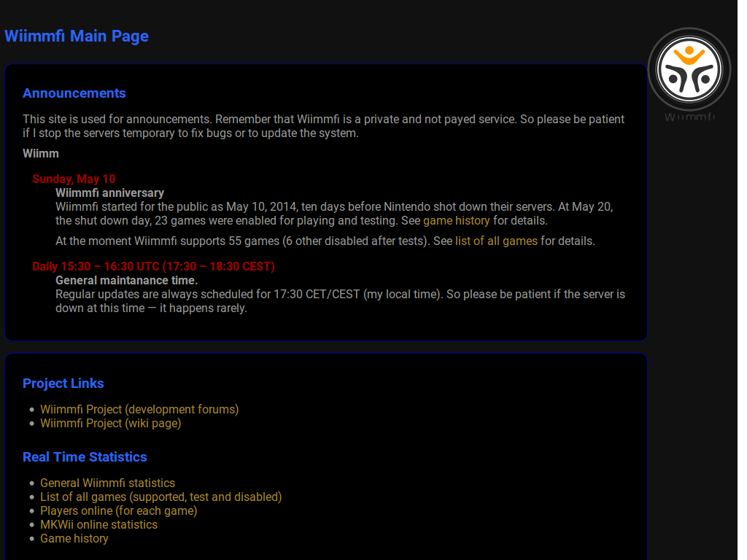Open List of all games under Real Time Statistics
The image size is (747, 560).
tap(160, 497)
